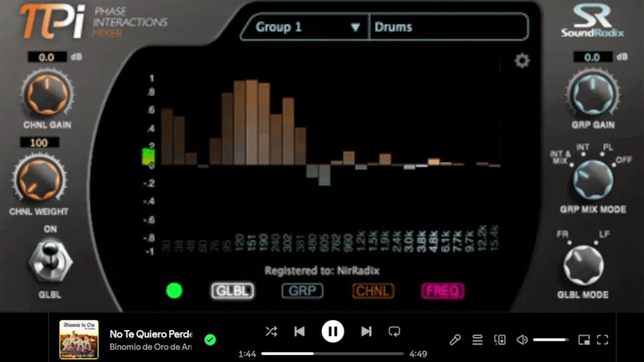
Task: Open the miniplayer
Action: (x=584, y=340)
